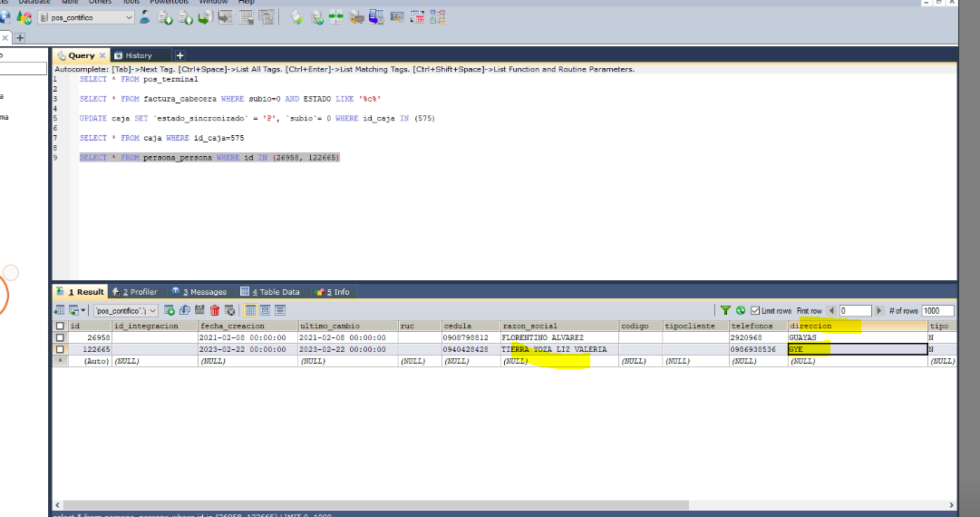Image resolution: width=980 pixels, height=517 pixels.
Task: Select the GYE direccion cell
Action: pyautogui.click(x=858, y=349)
